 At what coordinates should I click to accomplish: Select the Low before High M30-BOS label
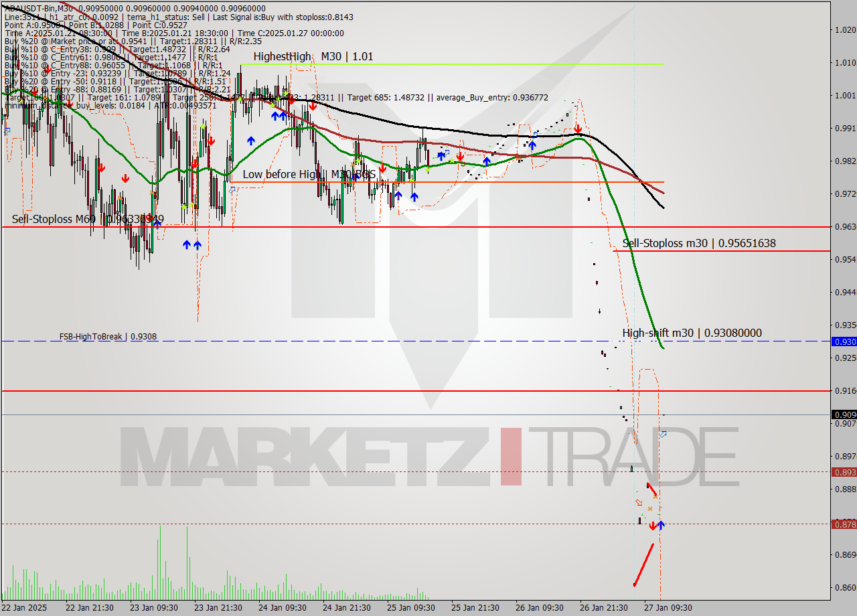pos(309,175)
